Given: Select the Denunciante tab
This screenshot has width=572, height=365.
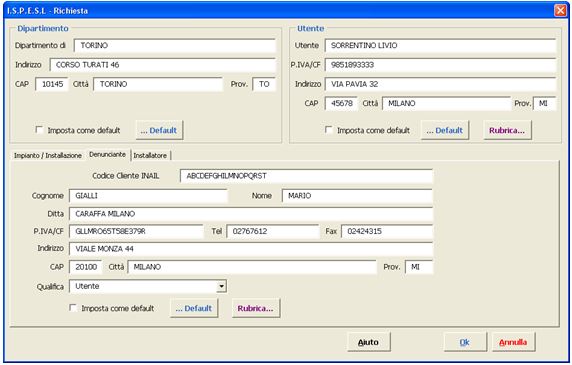Looking at the screenshot, I should tap(107, 155).
